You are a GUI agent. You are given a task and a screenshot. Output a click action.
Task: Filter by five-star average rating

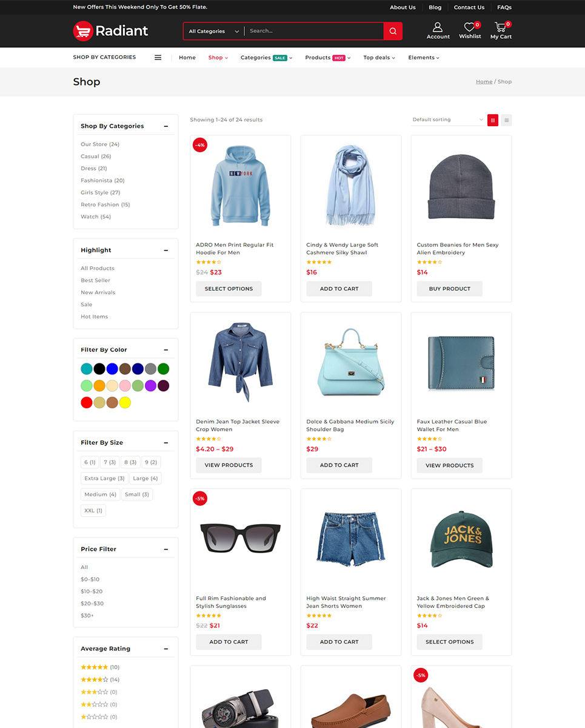tap(95, 667)
